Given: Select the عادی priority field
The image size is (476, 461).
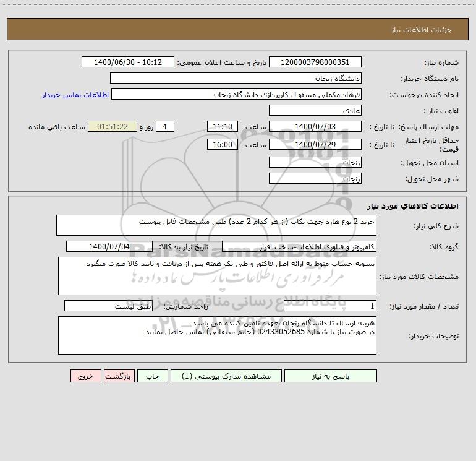Looking at the screenshot, I should [315, 110].
